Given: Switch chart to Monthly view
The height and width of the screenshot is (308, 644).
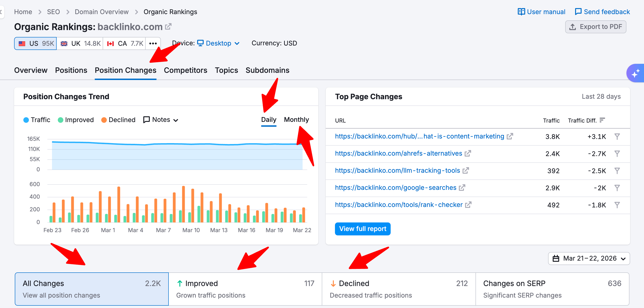Looking at the screenshot, I should pos(297,120).
